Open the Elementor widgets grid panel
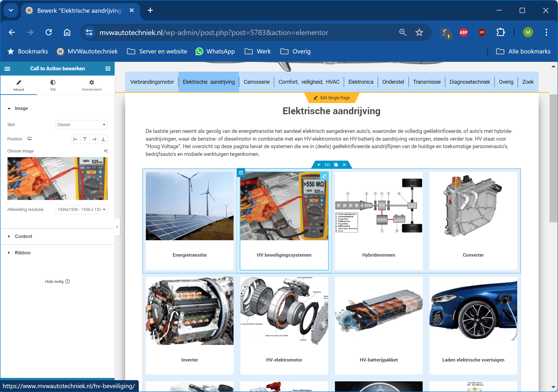Image resolution: width=558 pixels, height=392 pixels. [x=108, y=69]
